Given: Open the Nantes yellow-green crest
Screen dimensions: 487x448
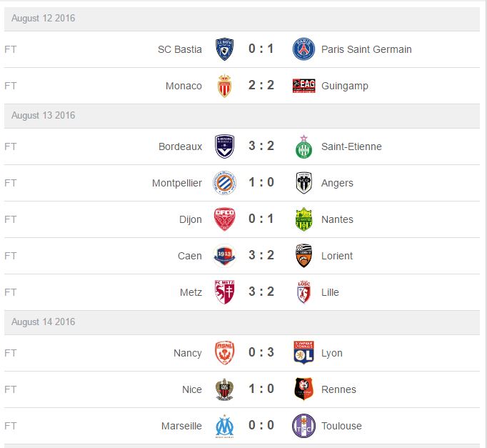Looking at the screenshot, I should pyautogui.click(x=303, y=219).
